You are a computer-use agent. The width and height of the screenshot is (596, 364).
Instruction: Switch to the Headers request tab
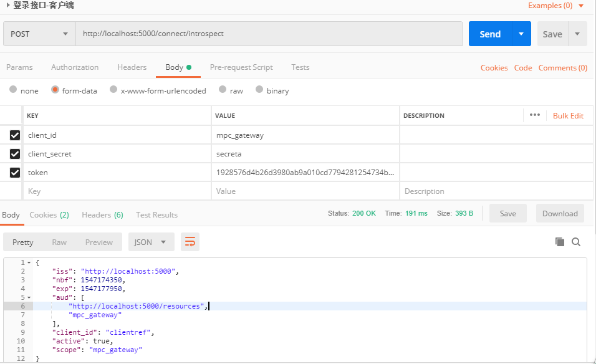click(x=132, y=67)
